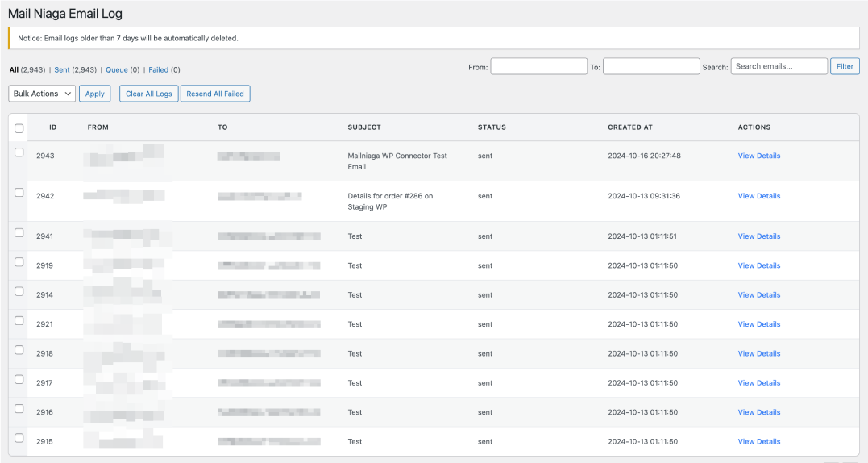Click the To date input field
The image size is (868, 463).
(x=650, y=66)
